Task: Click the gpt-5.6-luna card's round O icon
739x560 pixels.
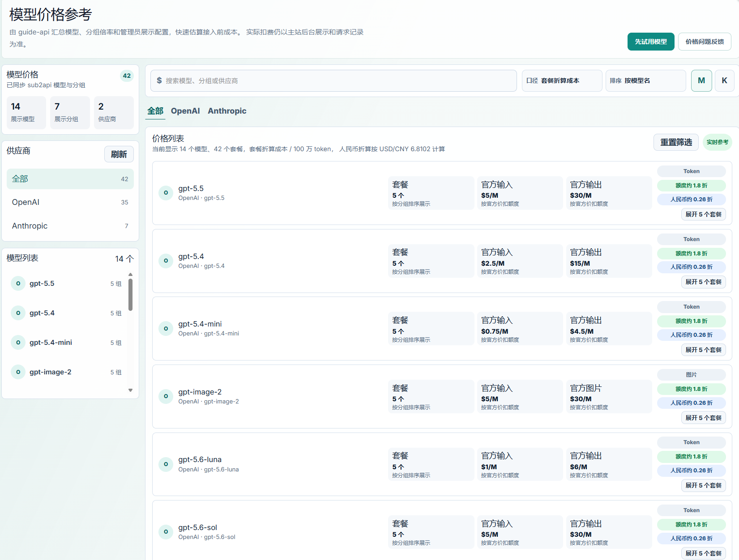Action: point(166,464)
